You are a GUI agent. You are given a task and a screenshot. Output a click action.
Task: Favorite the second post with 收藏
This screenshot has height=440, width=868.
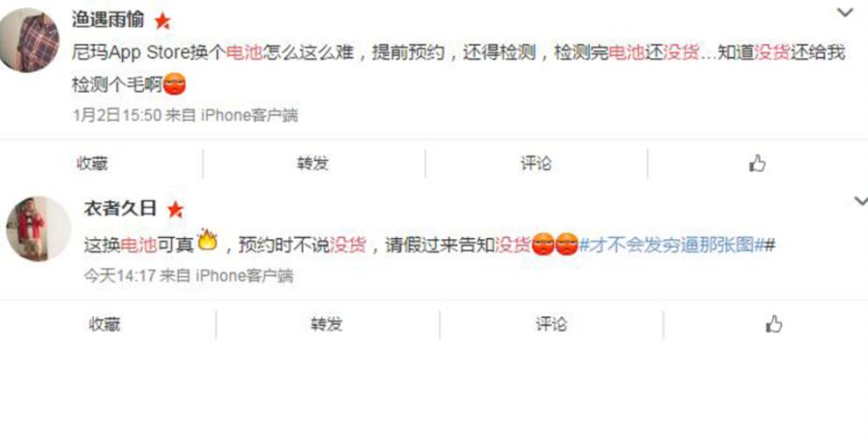coord(104,324)
